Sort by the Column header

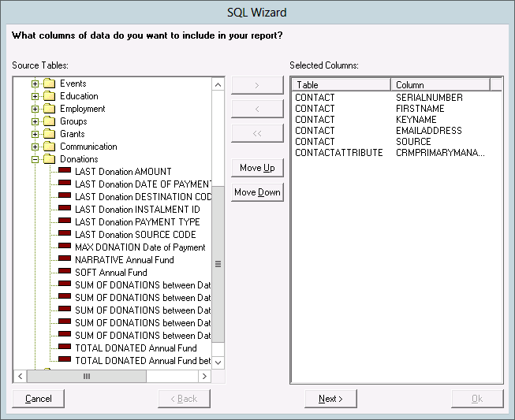coord(439,84)
